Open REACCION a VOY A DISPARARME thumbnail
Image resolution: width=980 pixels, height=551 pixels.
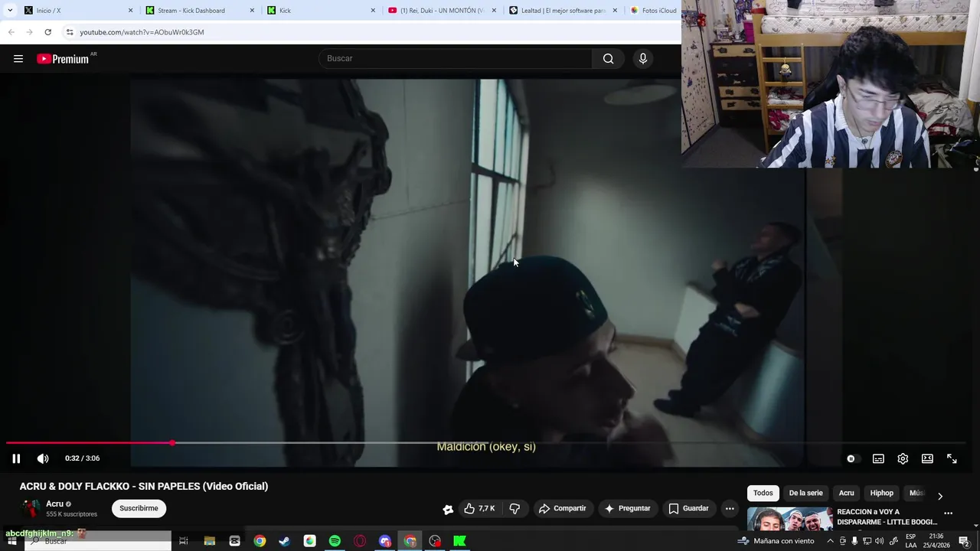[790, 520]
